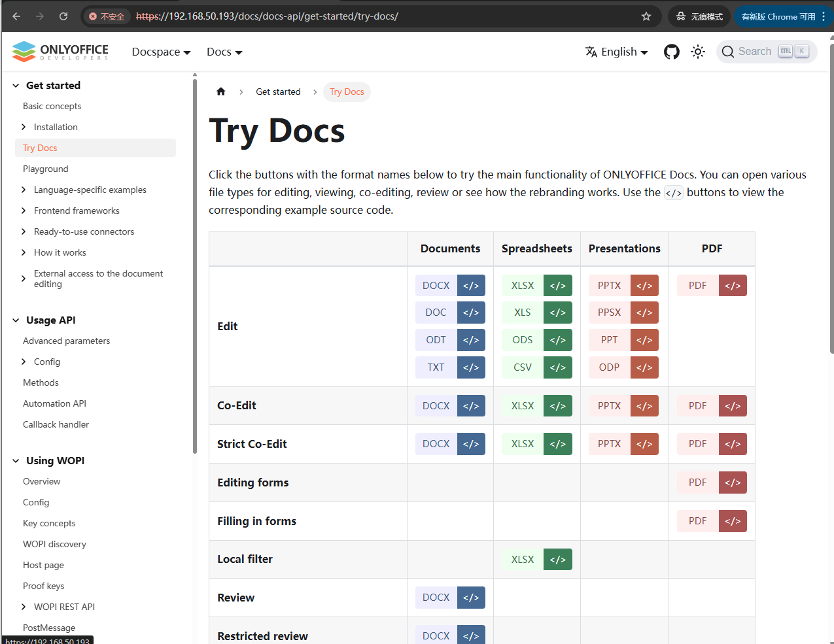Click the Search box
This screenshot has height=644, width=834.
click(767, 52)
